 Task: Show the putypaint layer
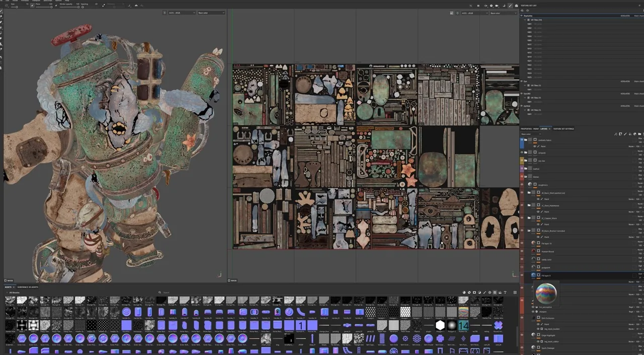[522, 268]
